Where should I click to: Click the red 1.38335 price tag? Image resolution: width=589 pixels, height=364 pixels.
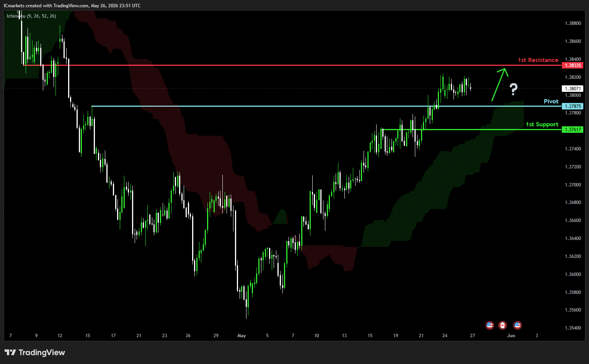point(573,65)
